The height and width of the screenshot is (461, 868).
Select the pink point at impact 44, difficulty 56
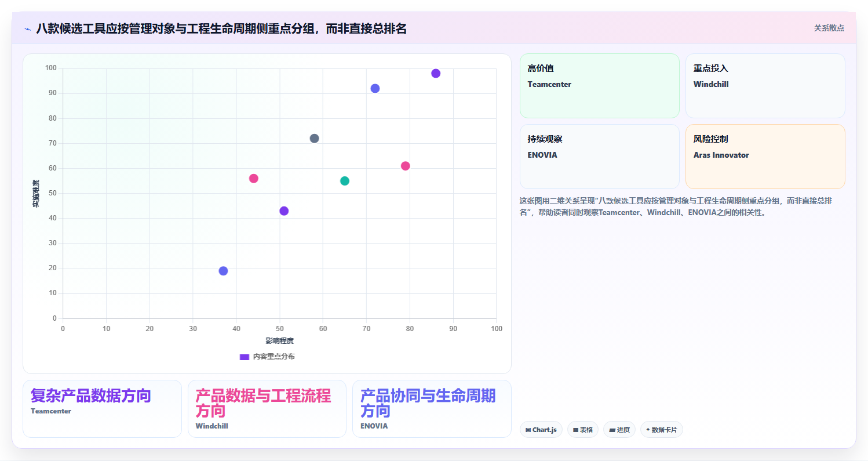(253, 179)
